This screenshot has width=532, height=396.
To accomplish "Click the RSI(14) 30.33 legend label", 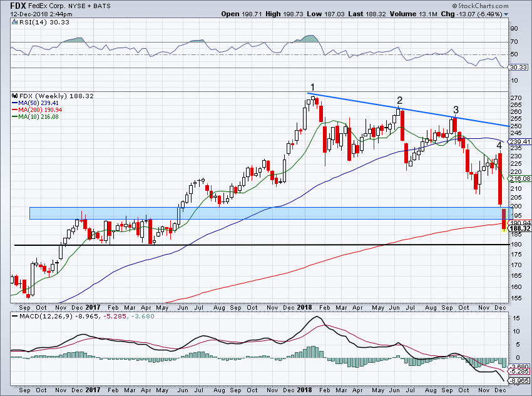I will pos(44,22).
